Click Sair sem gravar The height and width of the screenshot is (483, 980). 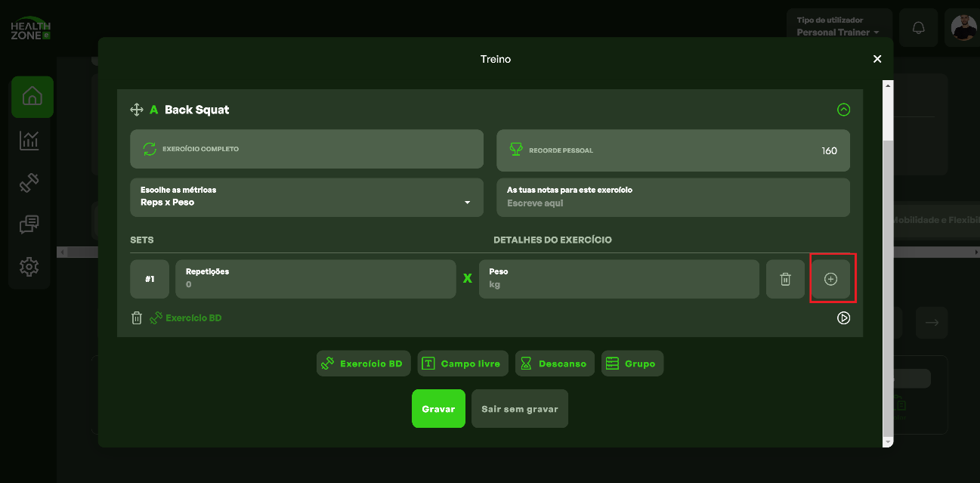520,409
